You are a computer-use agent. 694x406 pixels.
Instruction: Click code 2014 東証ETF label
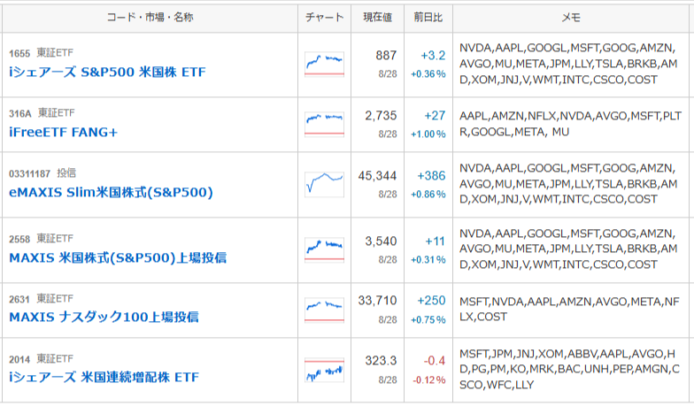click(41, 359)
